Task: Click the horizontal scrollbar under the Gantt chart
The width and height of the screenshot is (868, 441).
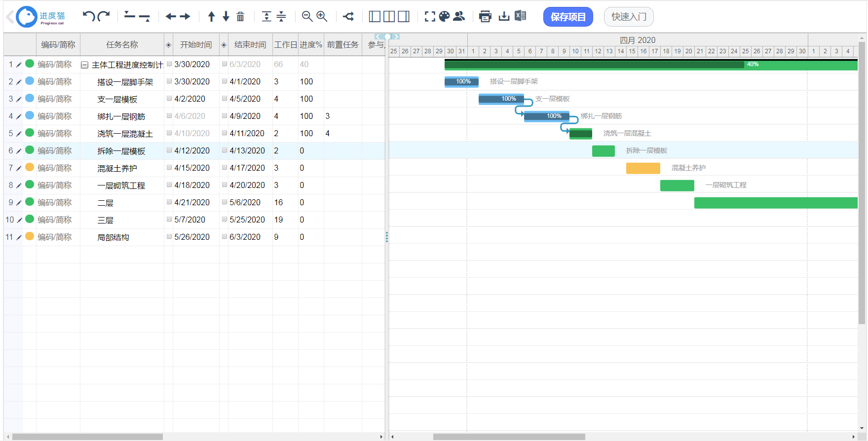Action: tap(509, 437)
